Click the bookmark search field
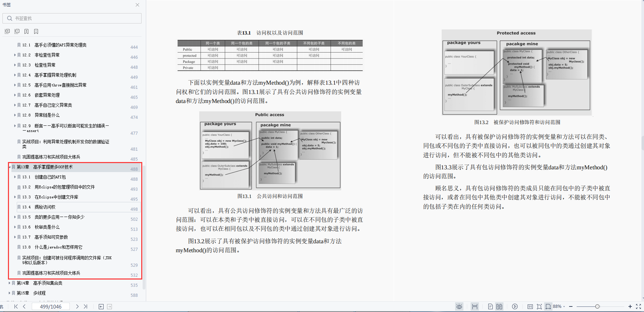Screen dimensions: 644x312 pos(72,18)
